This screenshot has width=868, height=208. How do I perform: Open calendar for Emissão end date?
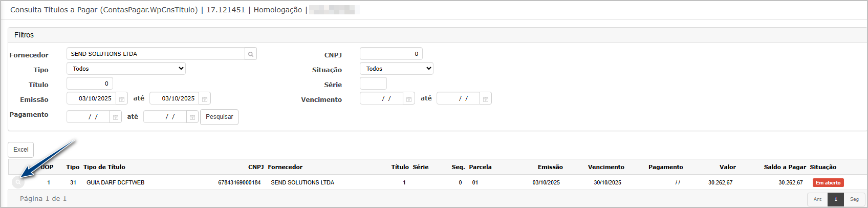pyautogui.click(x=205, y=99)
